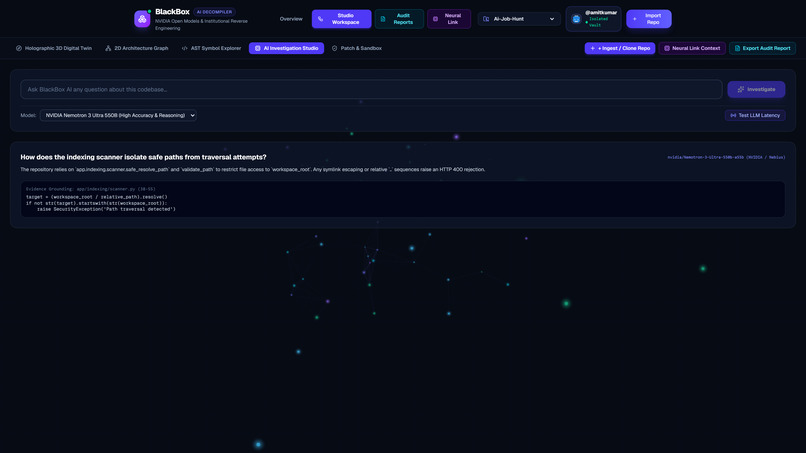The height and width of the screenshot is (453, 806).
Task: Click the Patch & Sandbox shield icon
Action: tap(335, 48)
